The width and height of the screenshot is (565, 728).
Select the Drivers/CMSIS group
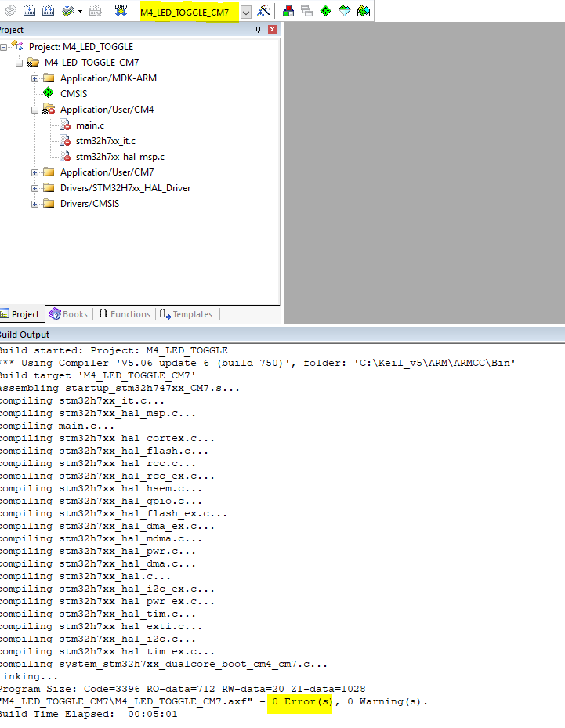pos(89,204)
